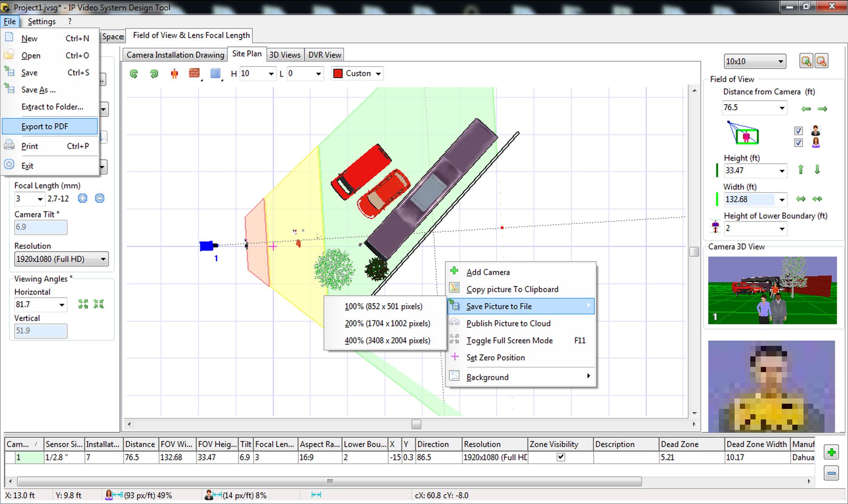Open Distance from Camera dropdown
The height and width of the screenshot is (504, 848).
coord(781,108)
